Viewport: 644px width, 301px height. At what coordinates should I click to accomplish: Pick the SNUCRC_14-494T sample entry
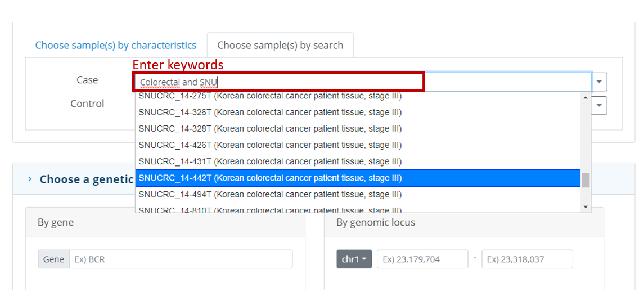(358, 194)
